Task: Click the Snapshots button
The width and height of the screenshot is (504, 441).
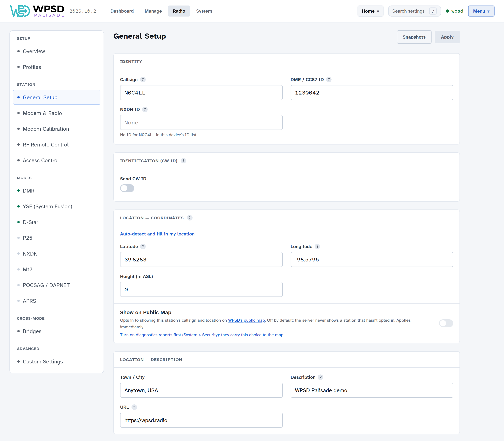Action: pos(414,37)
